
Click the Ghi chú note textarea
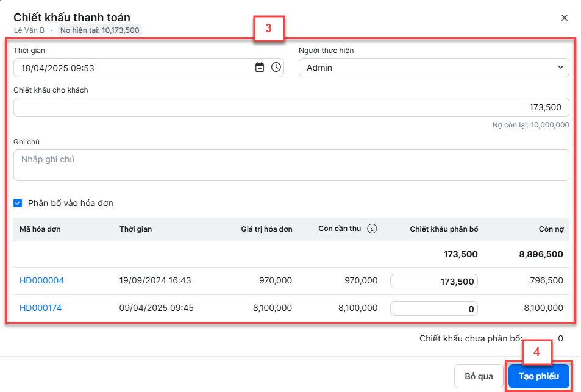click(x=291, y=165)
